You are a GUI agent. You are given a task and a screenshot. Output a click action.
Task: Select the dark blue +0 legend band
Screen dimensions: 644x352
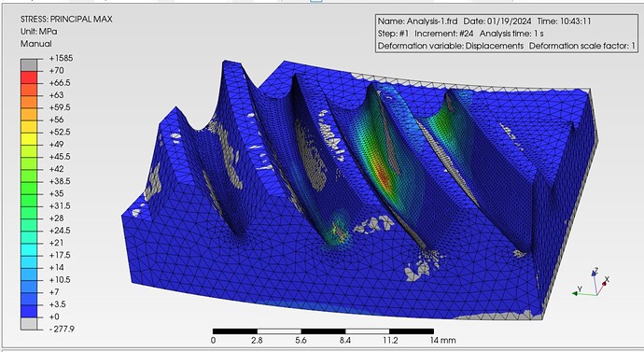coord(29,311)
